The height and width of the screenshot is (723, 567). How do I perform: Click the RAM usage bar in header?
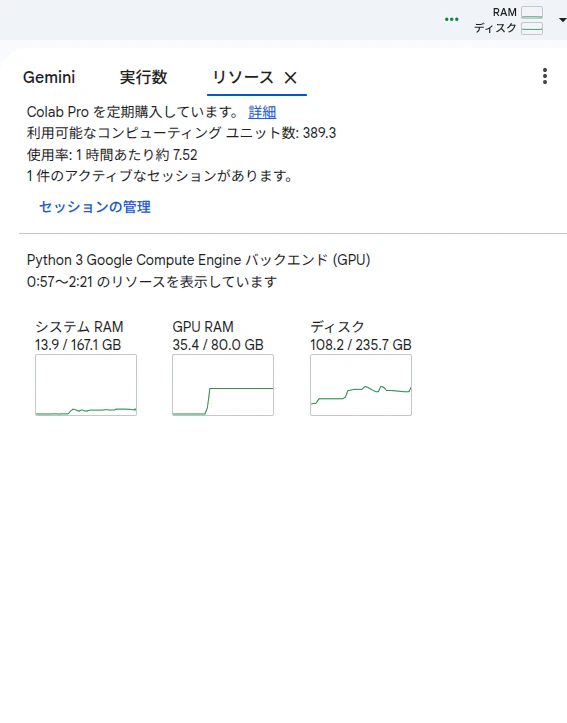pyautogui.click(x=532, y=12)
